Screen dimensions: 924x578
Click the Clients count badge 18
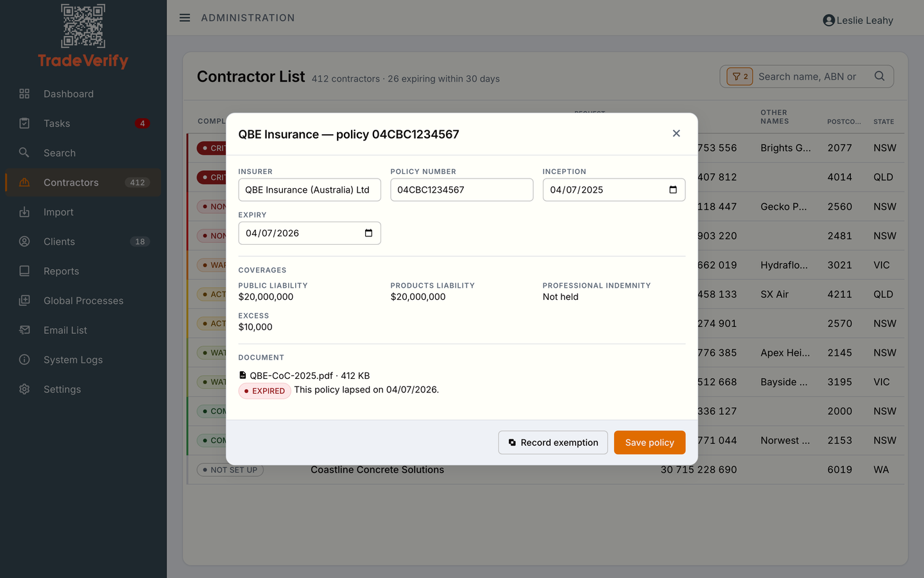(x=140, y=241)
